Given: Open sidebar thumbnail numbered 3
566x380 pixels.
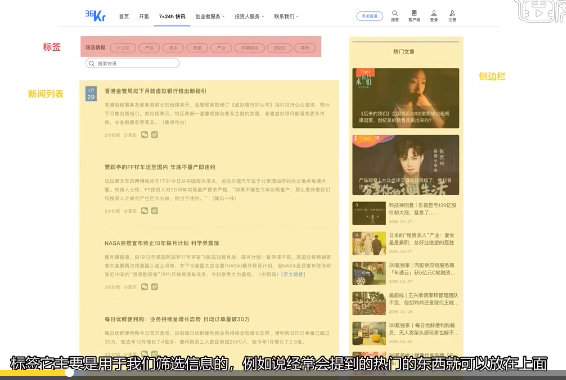Looking at the screenshot, I should point(369,213).
